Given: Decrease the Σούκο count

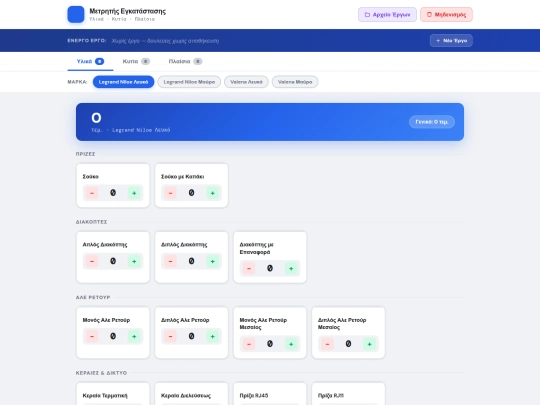Looking at the screenshot, I should click(92, 193).
